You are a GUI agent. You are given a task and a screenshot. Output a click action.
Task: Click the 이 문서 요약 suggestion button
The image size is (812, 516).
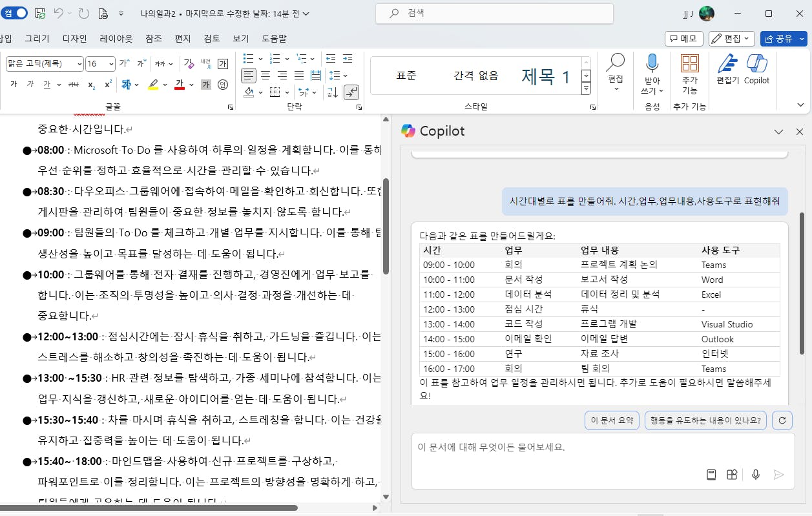(612, 420)
